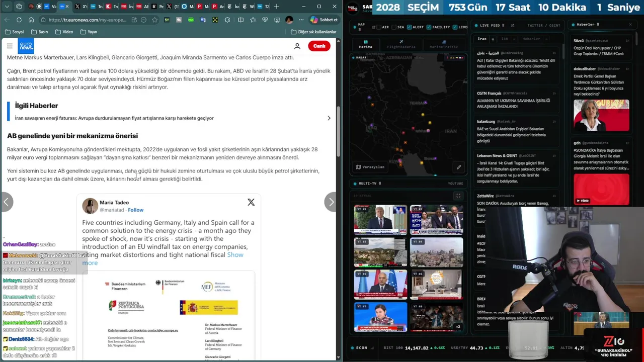Uncheck the FACILITY map layer checkbox
Screen dimensions: 644x362
coord(429,27)
